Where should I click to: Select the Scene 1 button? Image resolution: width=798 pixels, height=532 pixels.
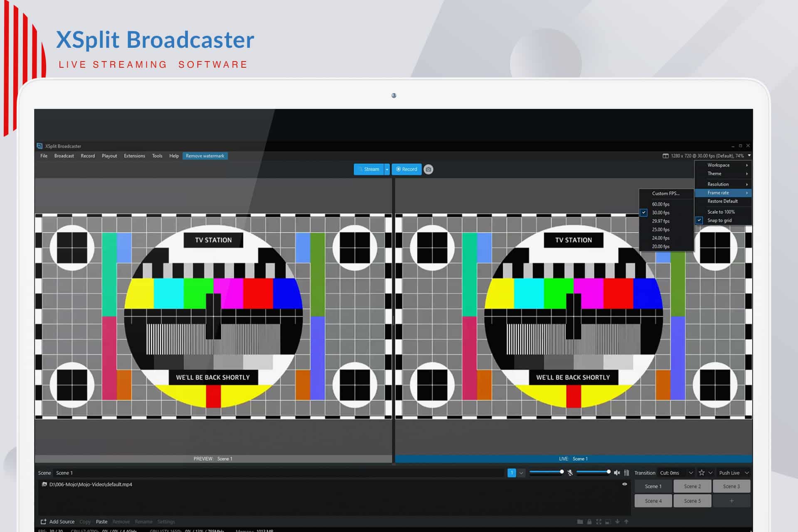653,486
